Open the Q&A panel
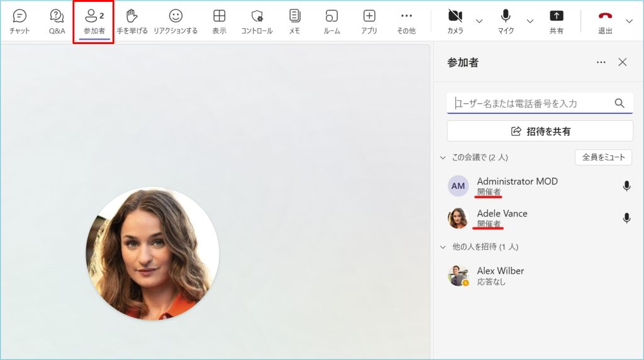The height and width of the screenshot is (360, 644). 57,21
